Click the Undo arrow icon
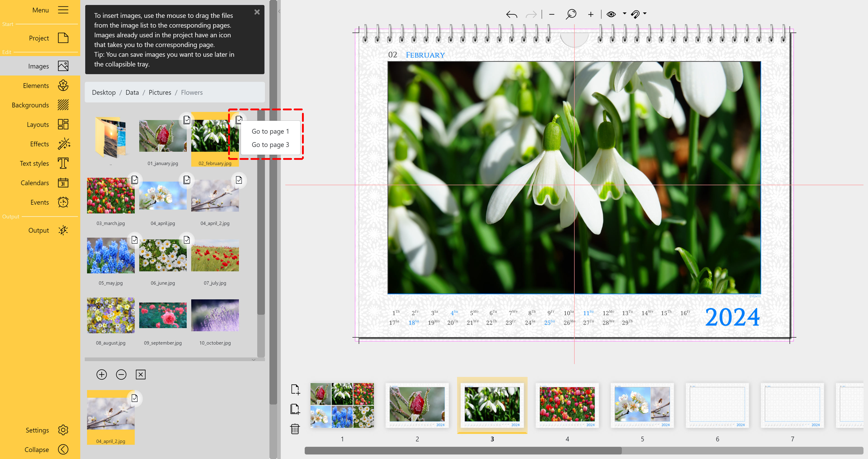Image resolution: width=868 pixels, height=459 pixels. [511, 14]
